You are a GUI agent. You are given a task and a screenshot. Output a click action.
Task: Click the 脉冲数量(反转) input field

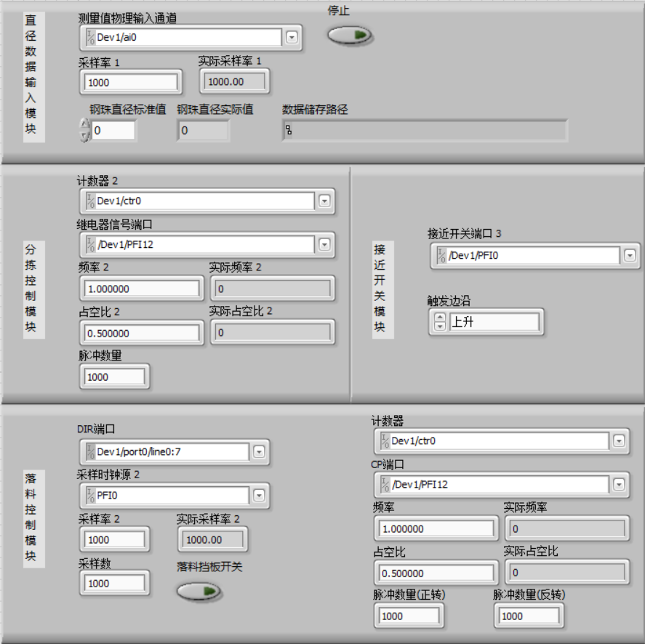tap(529, 616)
